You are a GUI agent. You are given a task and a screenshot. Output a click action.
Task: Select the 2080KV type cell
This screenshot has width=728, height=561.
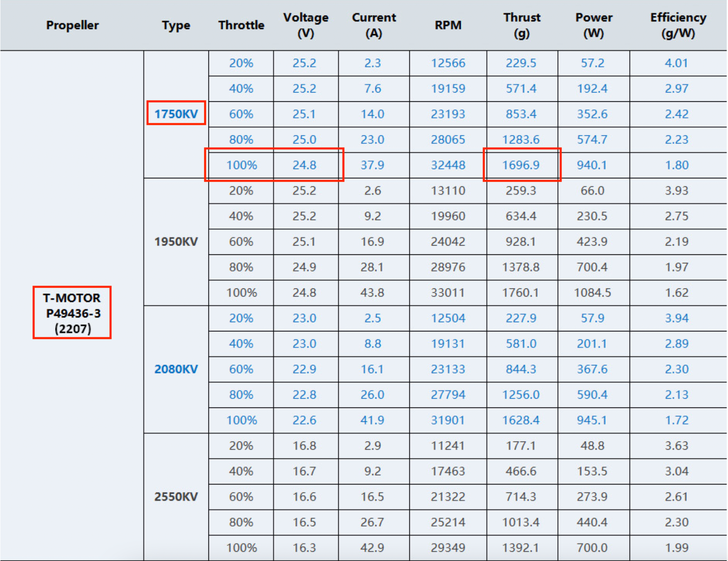(176, 369)
